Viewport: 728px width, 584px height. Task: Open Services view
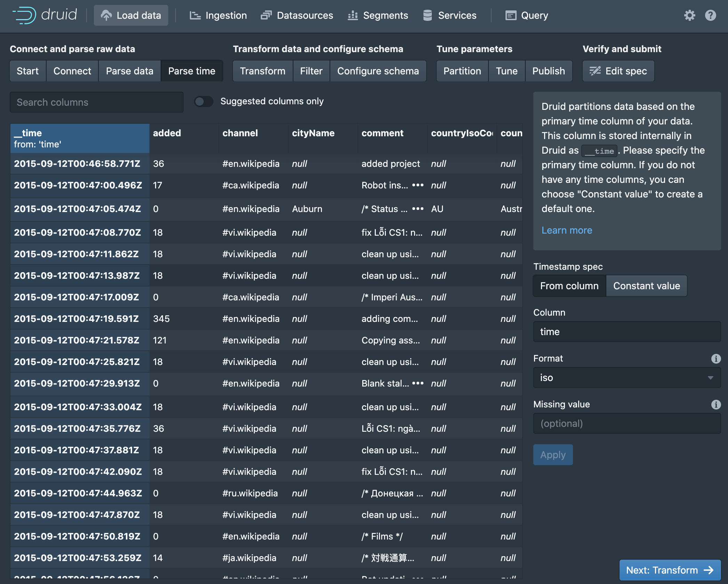click(x=450, y=15)
